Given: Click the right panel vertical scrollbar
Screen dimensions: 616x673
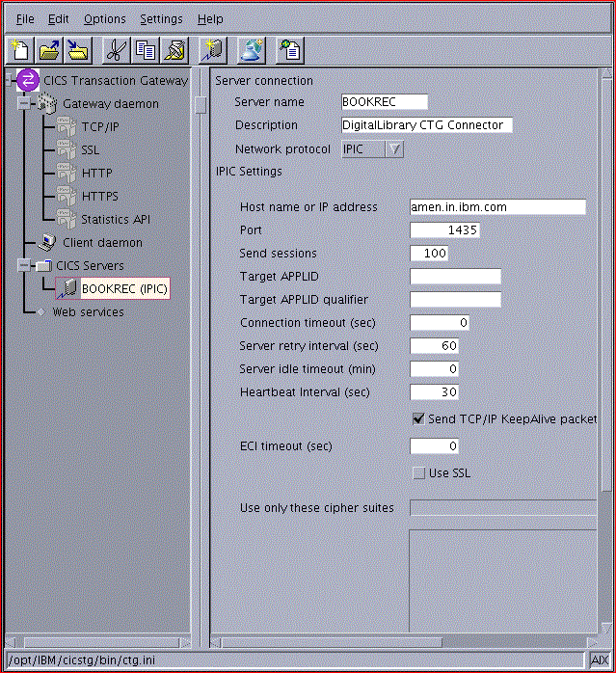Looking at the screenshot, I should pyautogui.click(x=605, y=289).
